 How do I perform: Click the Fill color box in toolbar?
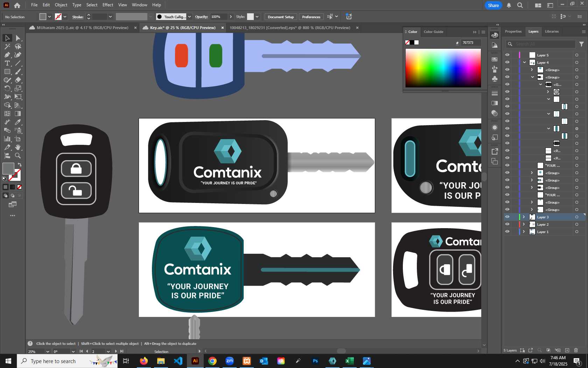8,169
